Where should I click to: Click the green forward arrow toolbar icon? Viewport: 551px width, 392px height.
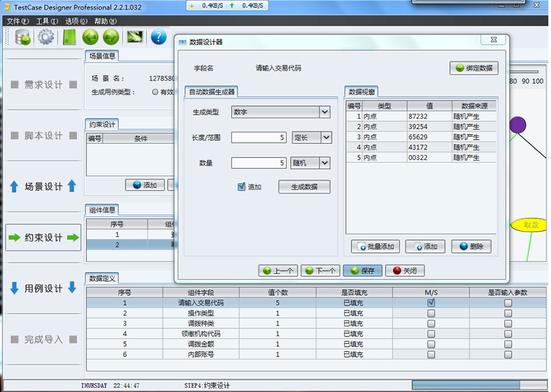coord(111,37)
